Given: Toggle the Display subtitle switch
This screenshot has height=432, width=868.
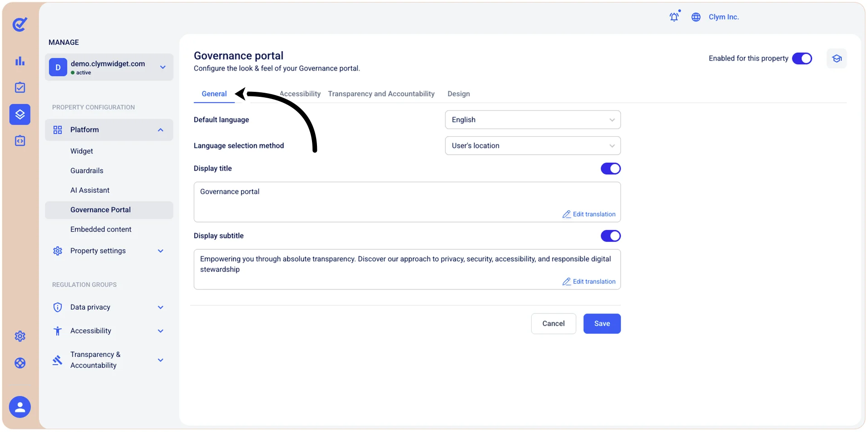Looking at the screenshot, I should (611, 236).
